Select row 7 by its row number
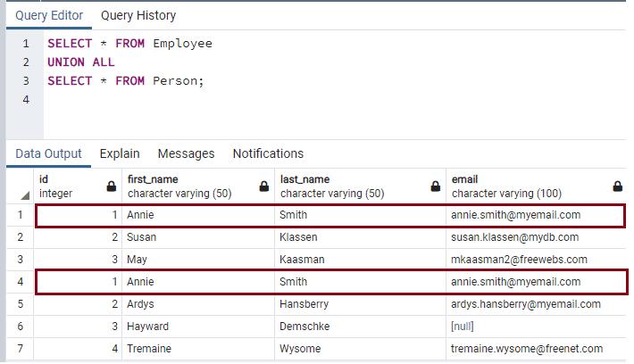The width and height of the screenshot is (634, 364). [21, 349]
